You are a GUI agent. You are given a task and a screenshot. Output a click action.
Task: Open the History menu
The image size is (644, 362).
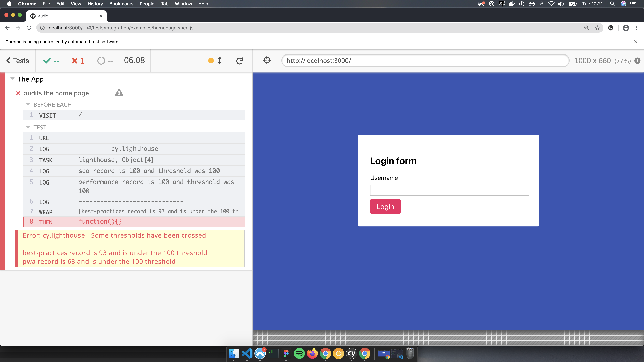[x=95, y=4]
